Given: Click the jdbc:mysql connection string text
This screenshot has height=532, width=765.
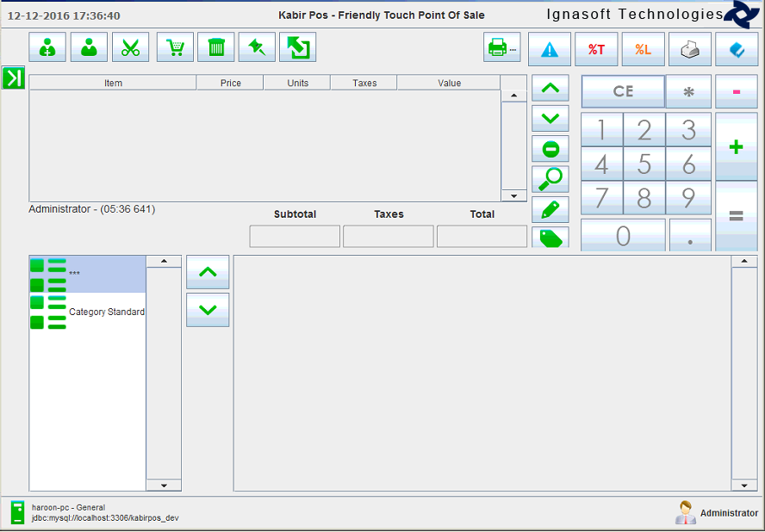Looking at the screenshot, I should [x=105, y=518].
